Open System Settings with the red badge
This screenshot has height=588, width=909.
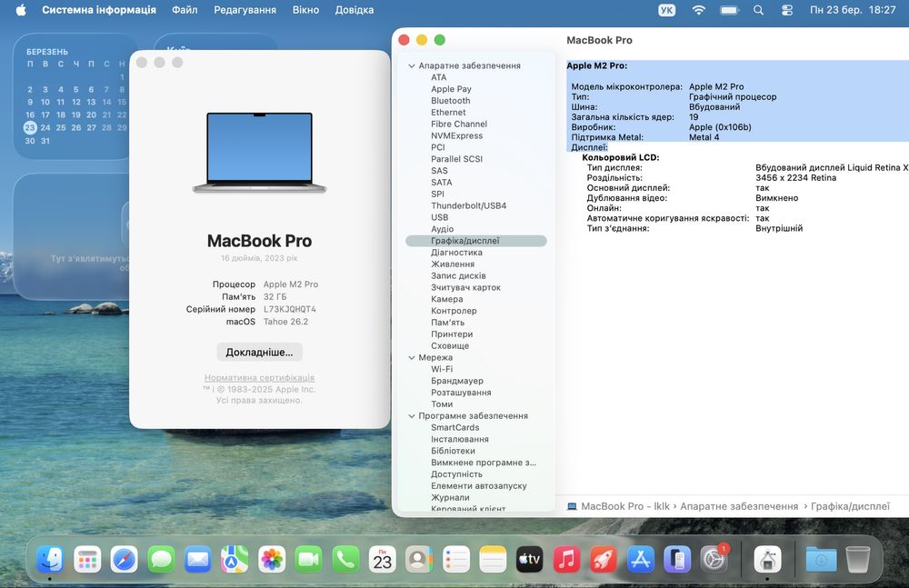[x=714, y=560]
